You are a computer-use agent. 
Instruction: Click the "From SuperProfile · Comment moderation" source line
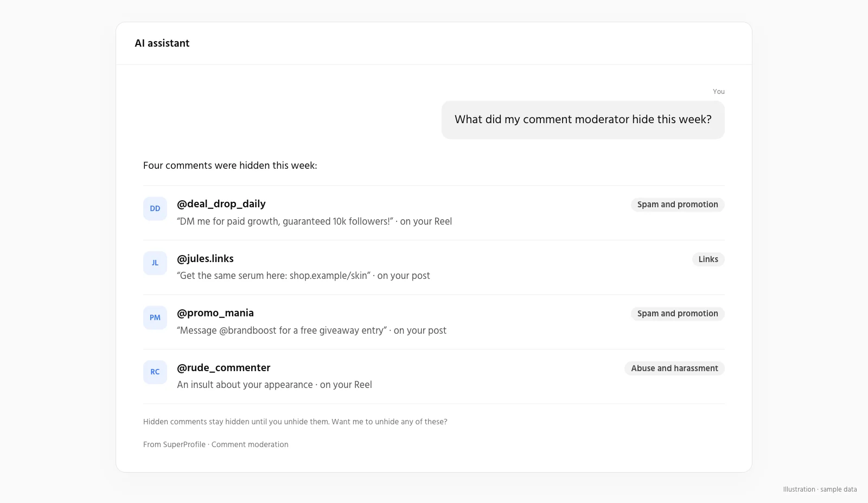pyautogui.click(x=216, y=444)
